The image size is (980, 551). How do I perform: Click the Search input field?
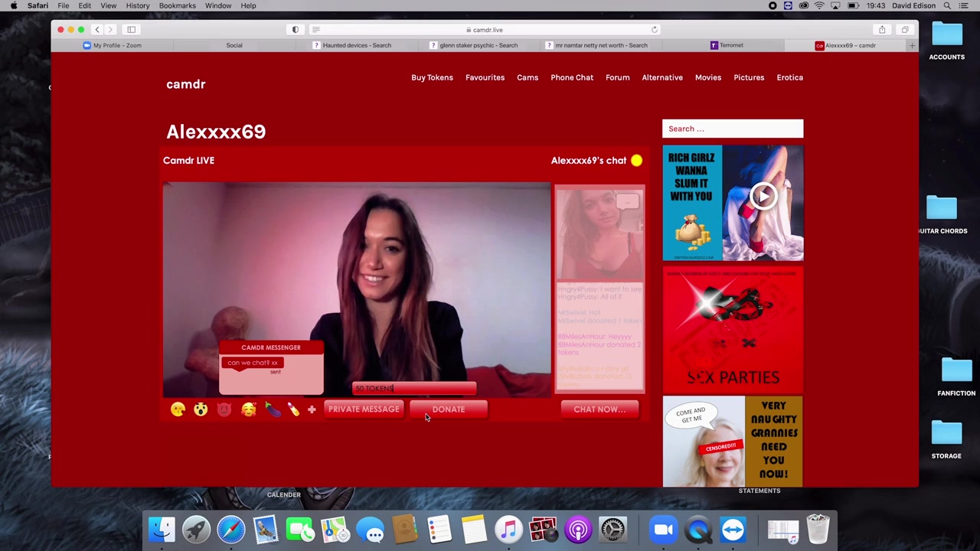pos(732,129)
